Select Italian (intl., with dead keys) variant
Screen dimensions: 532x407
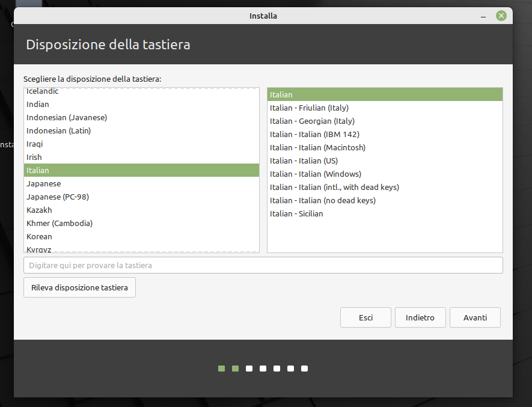click(x=385, y=188)
